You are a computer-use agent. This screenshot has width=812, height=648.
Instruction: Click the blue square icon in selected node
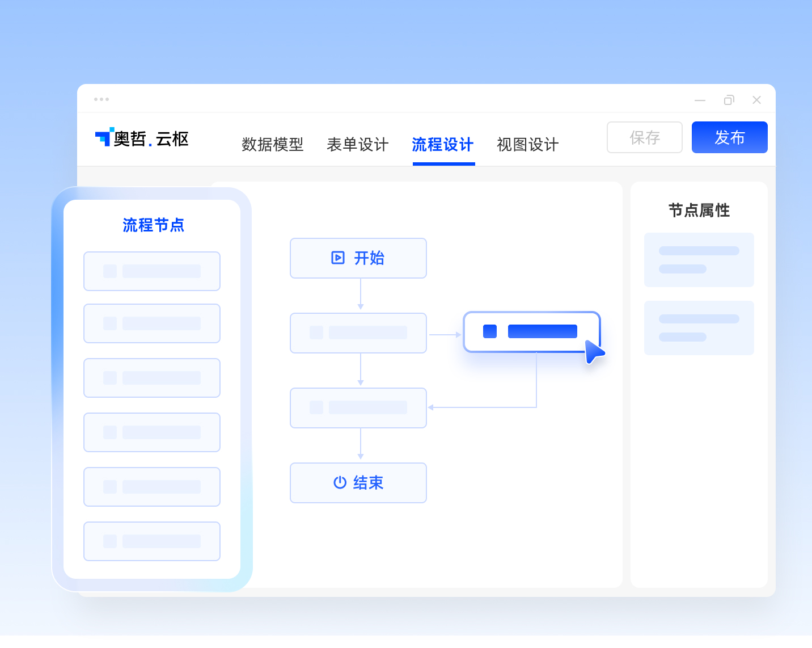coord(490,331)
